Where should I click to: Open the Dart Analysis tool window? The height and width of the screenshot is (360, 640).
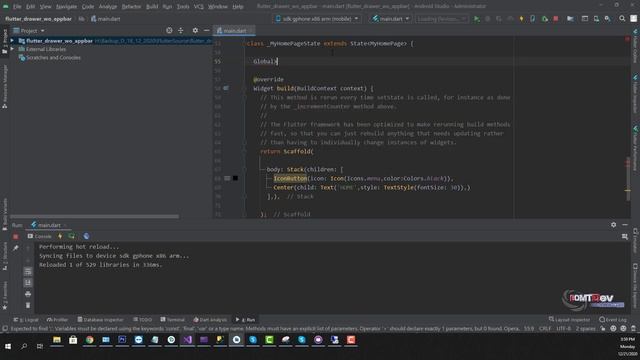coord(210,320)
